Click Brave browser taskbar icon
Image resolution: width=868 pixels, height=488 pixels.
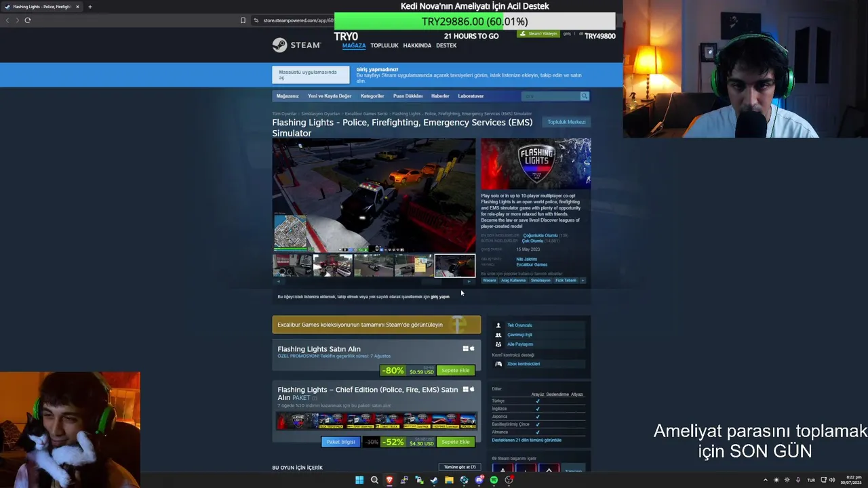(x=389, y=480)
